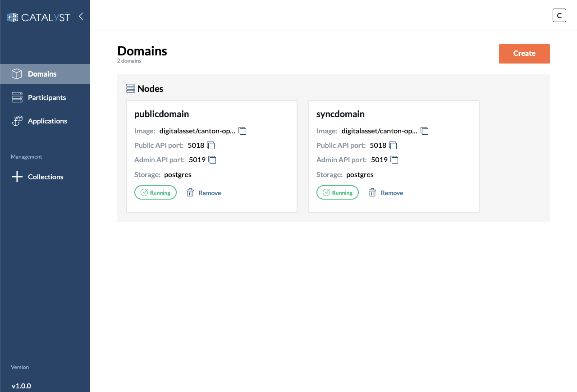Viewport: 577px width, 392px height.
Task: Copy publicdomain's Public API port 5018
Action: click(211, 145)
